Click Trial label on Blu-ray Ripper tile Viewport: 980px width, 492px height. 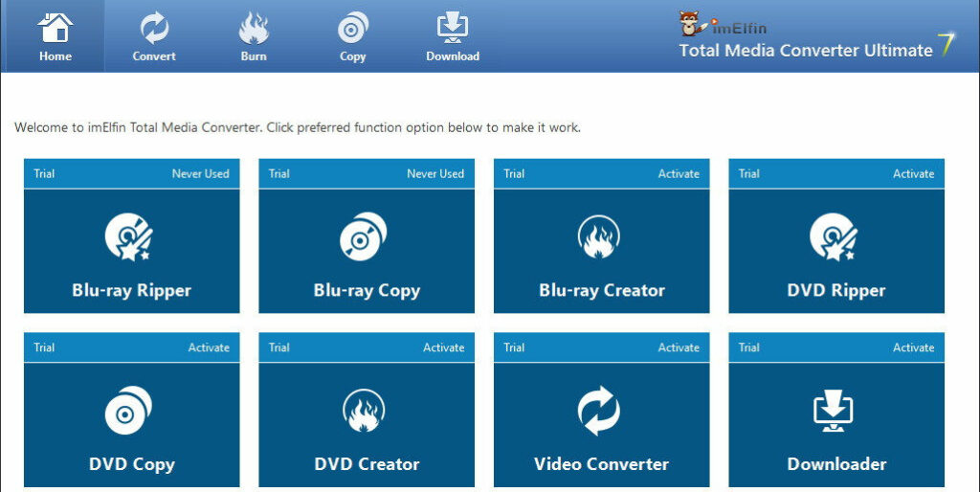[x=44, y=174]
